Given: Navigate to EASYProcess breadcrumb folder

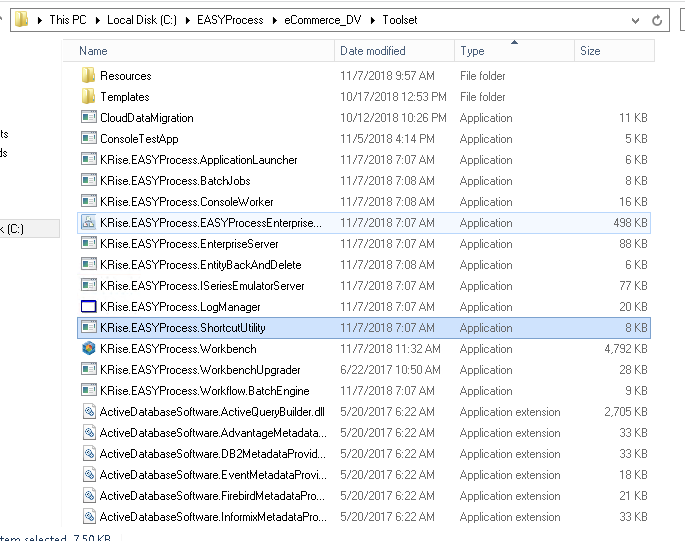Looking at the screenshot, I should point(230,20).
